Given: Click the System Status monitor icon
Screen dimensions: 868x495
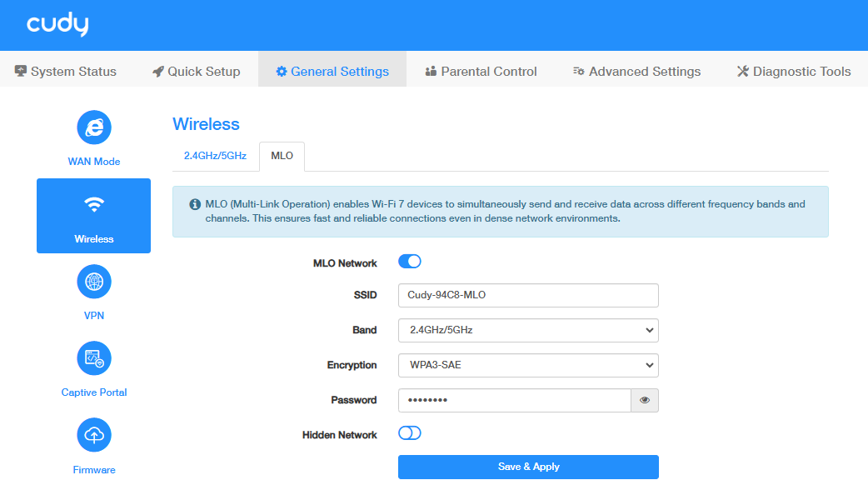Looking at the screenshot, I should pos(21,72).
